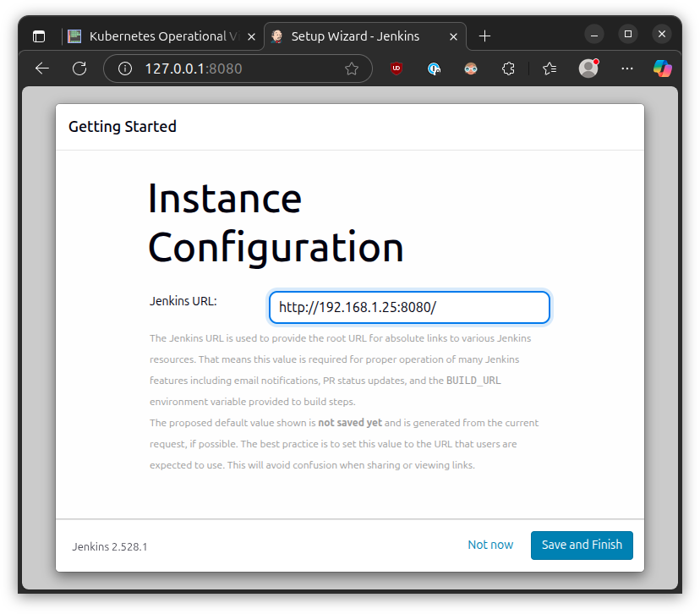Click the Jenkins URL: label
Screen dimensions: 700x614
pyautogui.click(x=183, y=301)
